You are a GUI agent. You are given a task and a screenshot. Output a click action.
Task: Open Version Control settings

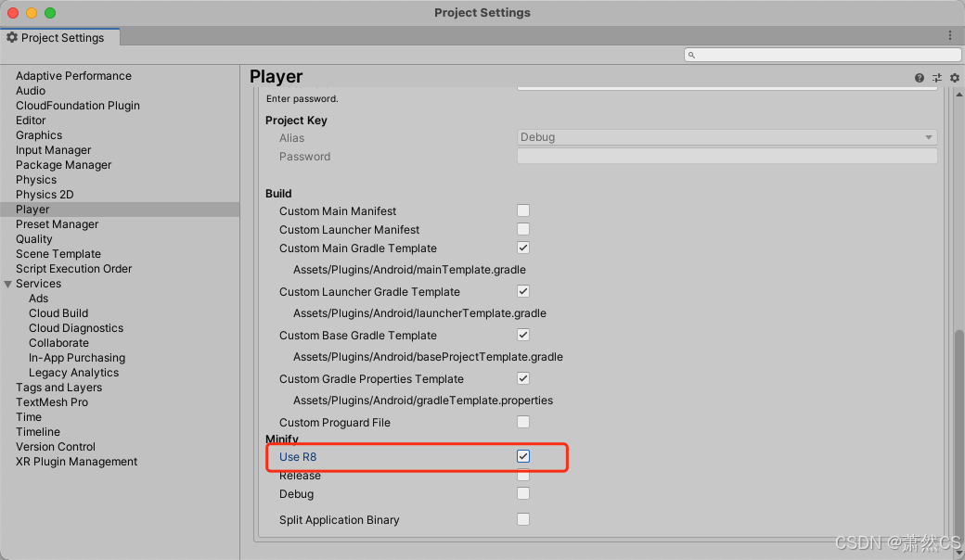pos(56,446)
